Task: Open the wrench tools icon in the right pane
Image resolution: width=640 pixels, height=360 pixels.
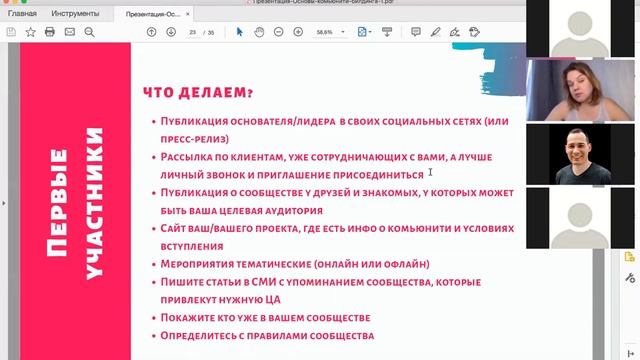Action: (629, 278)
